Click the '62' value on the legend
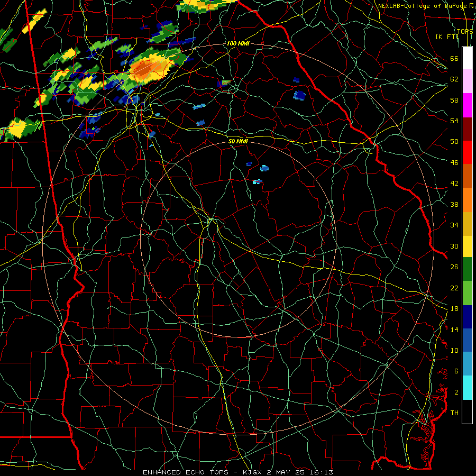 [x=454, y=79]
